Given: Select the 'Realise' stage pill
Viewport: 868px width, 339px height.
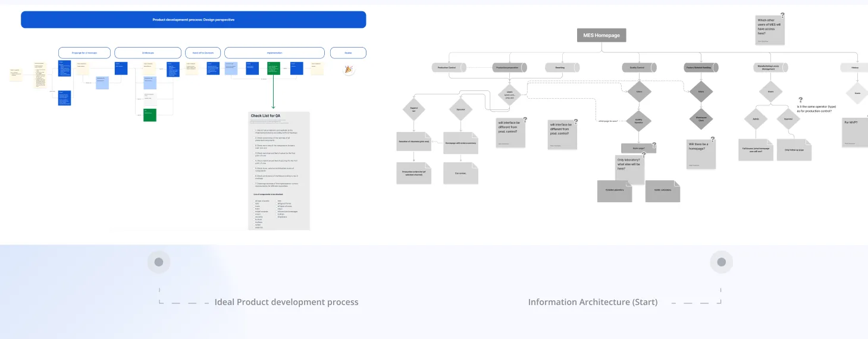Looking at the screenshot, I should coord(348,53).
